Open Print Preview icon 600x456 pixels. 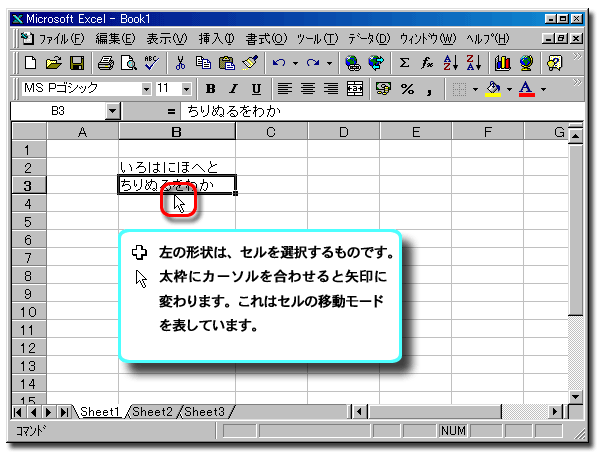point(129,63)
